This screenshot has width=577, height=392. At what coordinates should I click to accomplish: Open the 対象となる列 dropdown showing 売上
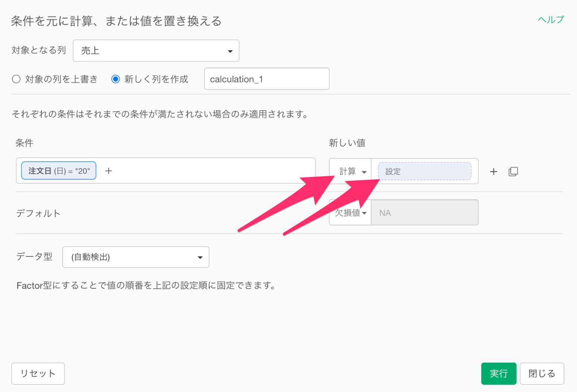click(156, 51)
